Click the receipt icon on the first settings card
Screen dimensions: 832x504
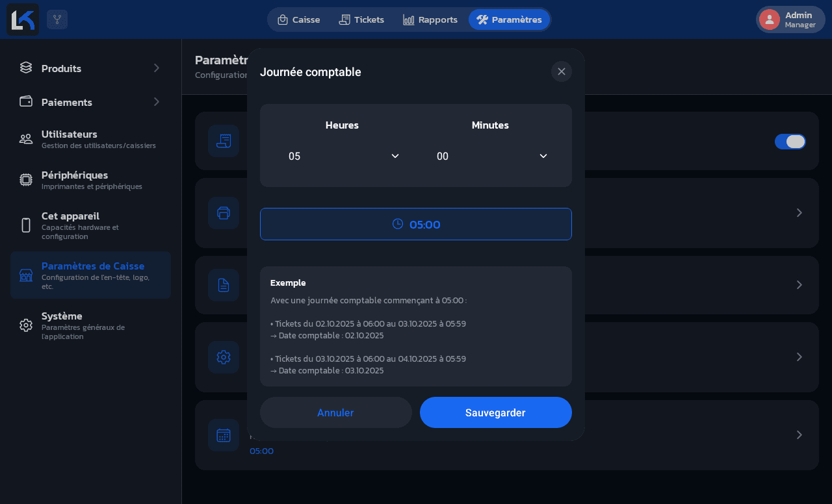pos(224,141)
